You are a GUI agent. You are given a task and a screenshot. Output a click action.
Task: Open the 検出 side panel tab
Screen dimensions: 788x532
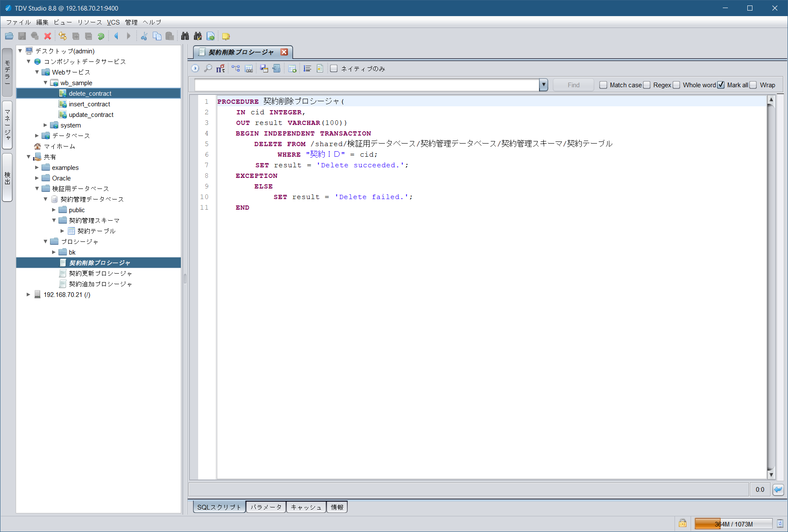pos(7,177)
